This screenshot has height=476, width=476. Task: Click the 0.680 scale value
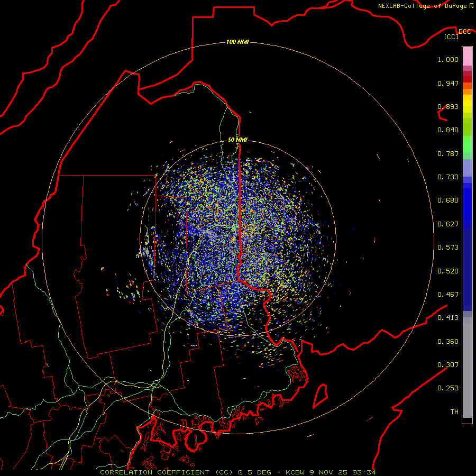pyautogui.click(x=448, y=200)
